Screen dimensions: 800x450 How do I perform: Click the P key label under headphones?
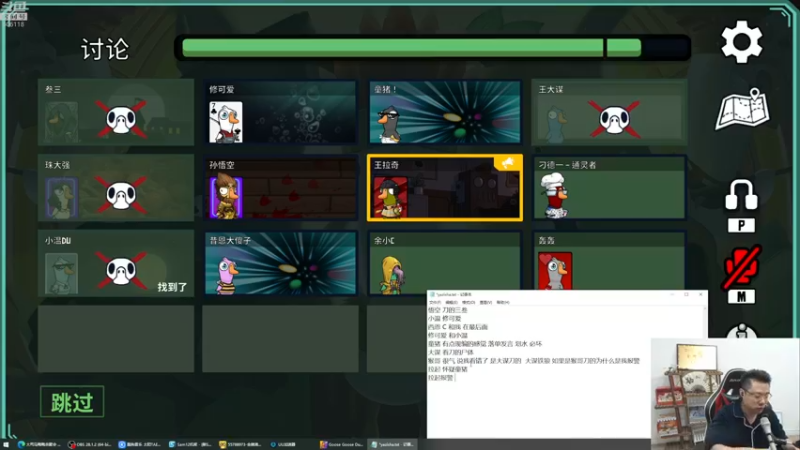[x=741, y=226]
